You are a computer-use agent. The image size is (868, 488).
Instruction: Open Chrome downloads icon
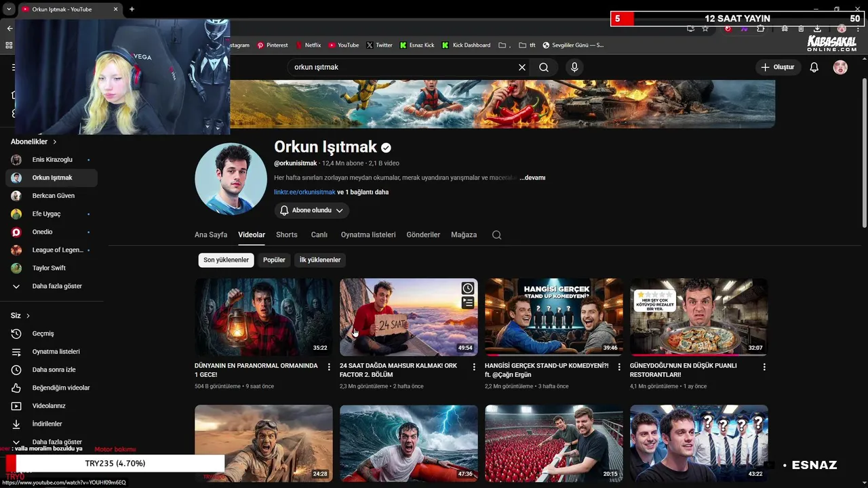click(x=817, y=28)
